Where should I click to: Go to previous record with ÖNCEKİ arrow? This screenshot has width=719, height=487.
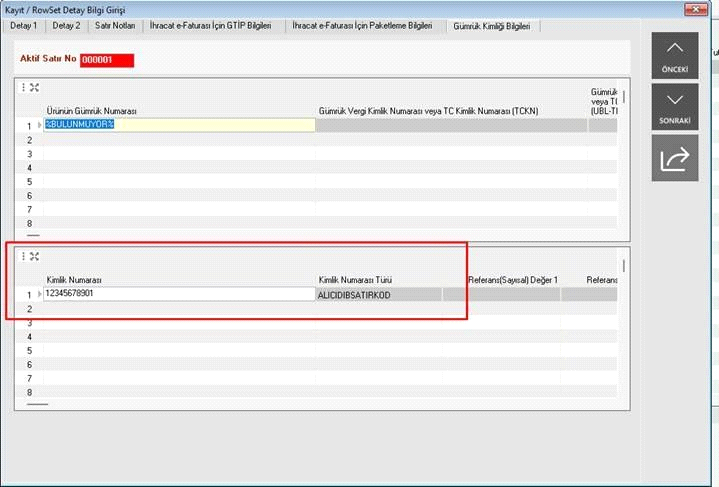[675, 55]
